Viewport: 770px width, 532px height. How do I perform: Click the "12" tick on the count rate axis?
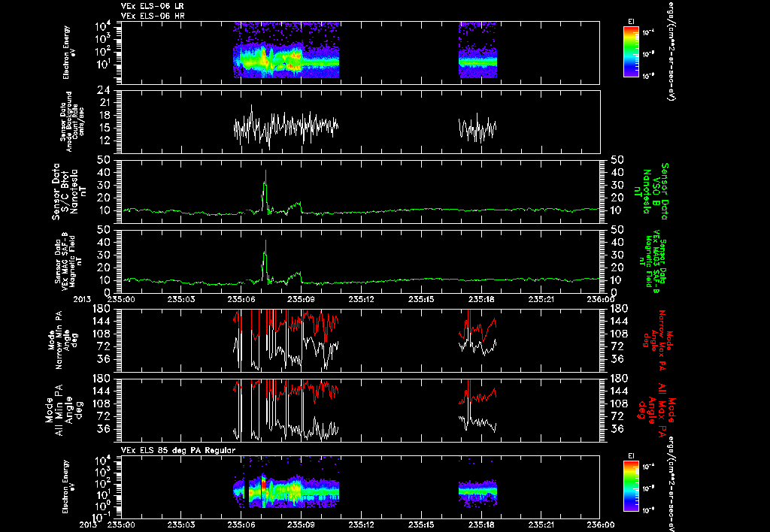[105, 141]
